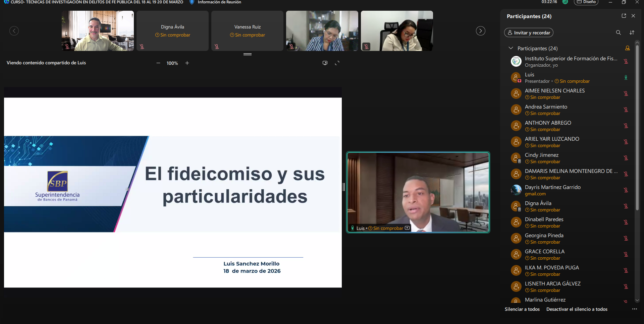Mute Luis's active green microphone
The width and height of the screenshot is (644, 324).
(626, 77)
